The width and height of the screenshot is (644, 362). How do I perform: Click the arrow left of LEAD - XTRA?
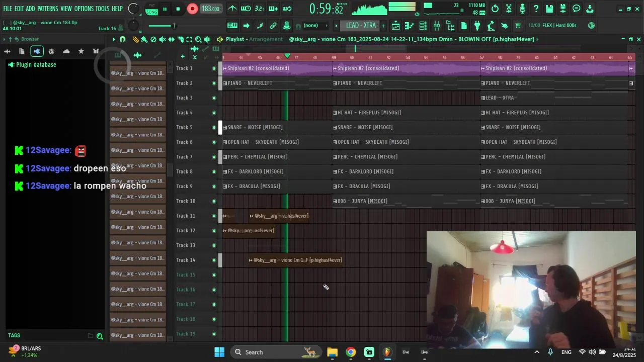coord(336,26)
